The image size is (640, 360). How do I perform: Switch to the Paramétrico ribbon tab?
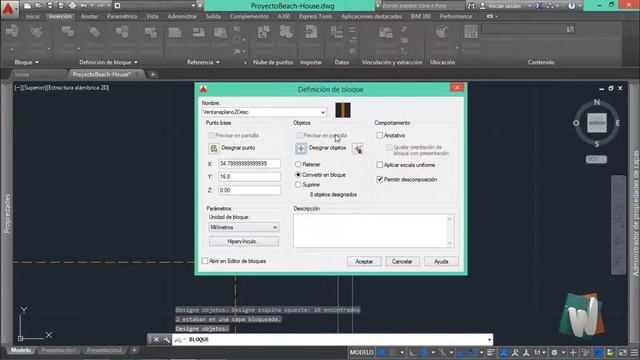[122, 16]
